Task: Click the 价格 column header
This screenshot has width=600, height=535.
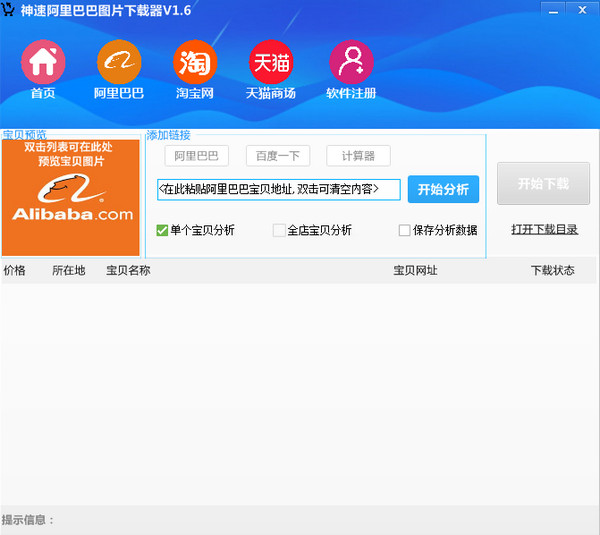Action: (15, 270)
